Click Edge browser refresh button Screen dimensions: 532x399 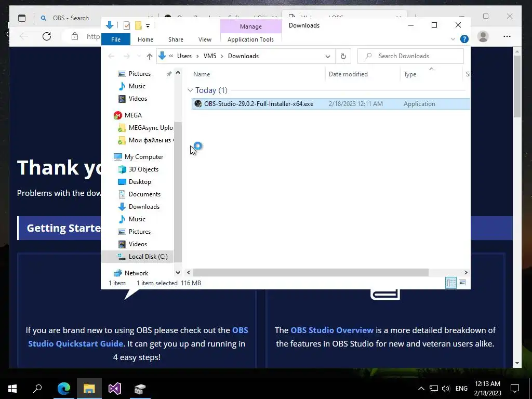point(47,36)
